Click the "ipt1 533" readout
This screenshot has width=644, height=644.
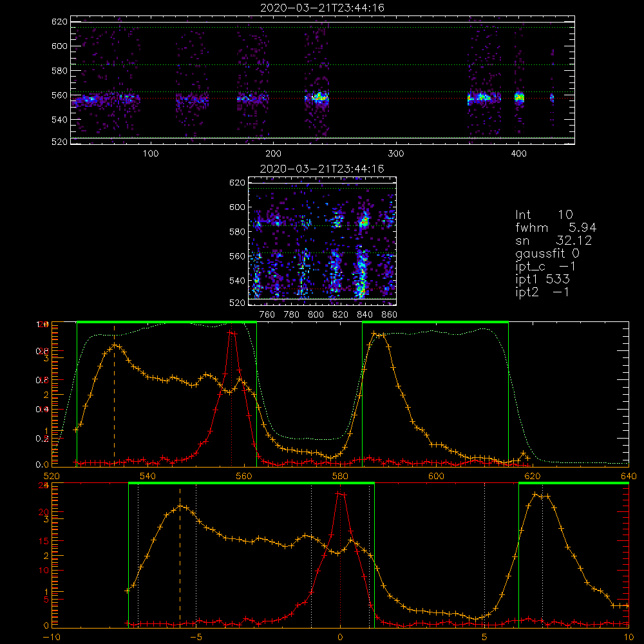[542, 279]
